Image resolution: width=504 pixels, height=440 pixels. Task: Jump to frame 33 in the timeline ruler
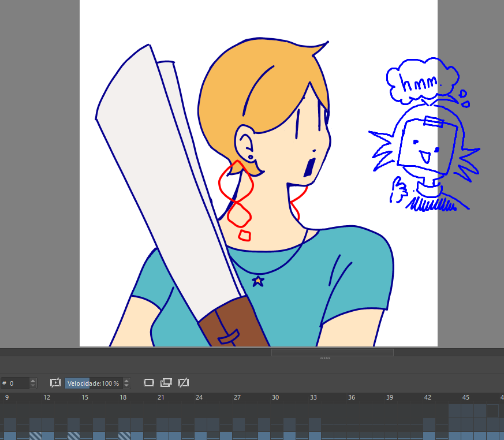(313, 397)
